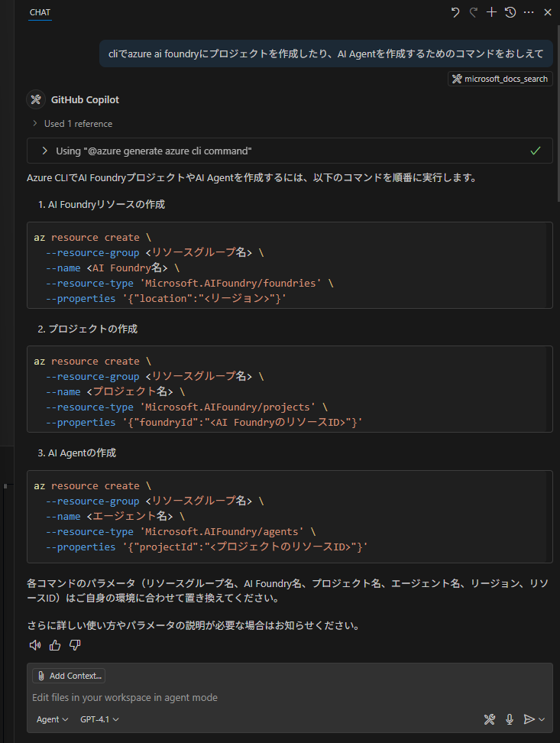Image resolution: width=560 pixels, height=743 pixels.
Task: Click the foundryId properties code line
Action: point(204,422)
